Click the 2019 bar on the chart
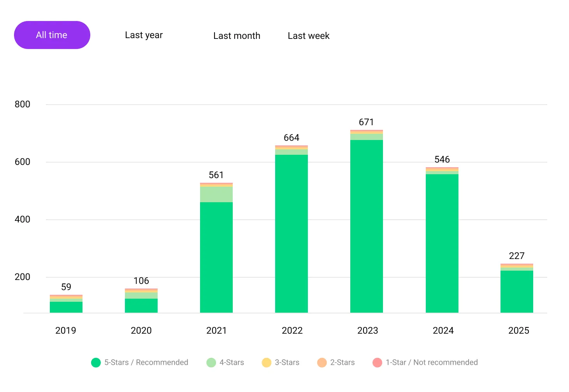Image resolution: width=569 pixels, height=392 pixels. 66,303
